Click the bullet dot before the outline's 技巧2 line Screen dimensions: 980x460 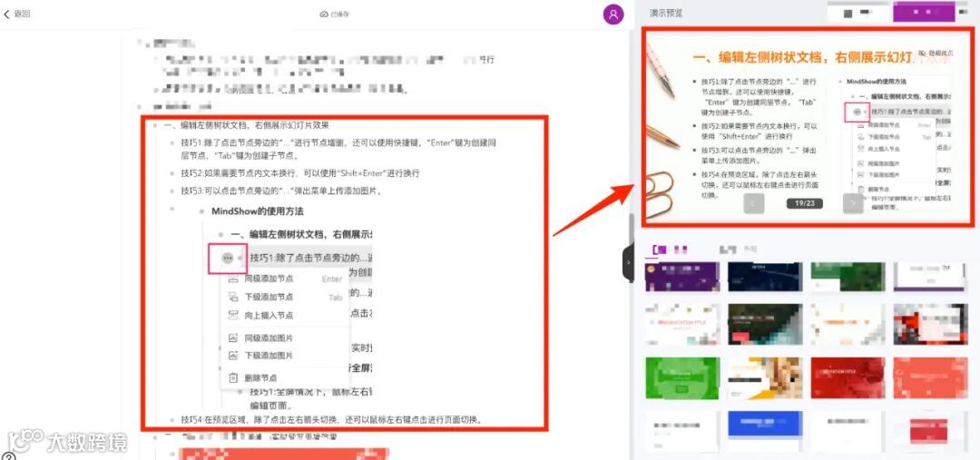pyautogui.click(x=173, y=173)
